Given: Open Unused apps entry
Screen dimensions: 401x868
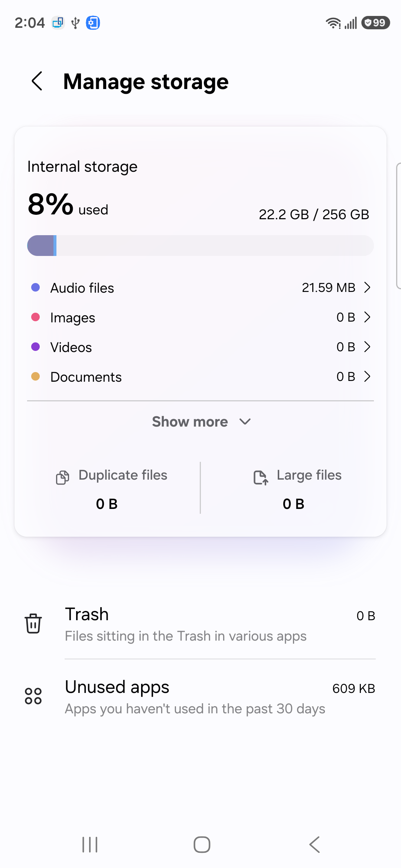Looking at the screenshot, I should (200, 696).
